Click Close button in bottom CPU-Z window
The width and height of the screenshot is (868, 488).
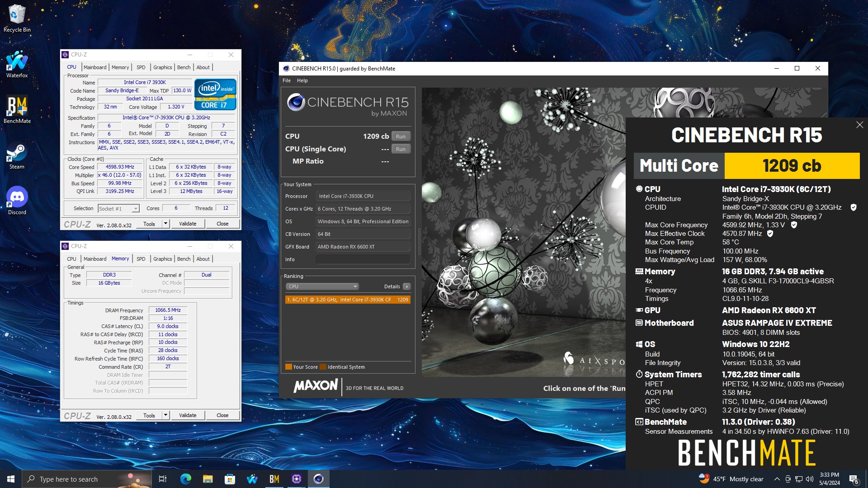tap(222, 415)
